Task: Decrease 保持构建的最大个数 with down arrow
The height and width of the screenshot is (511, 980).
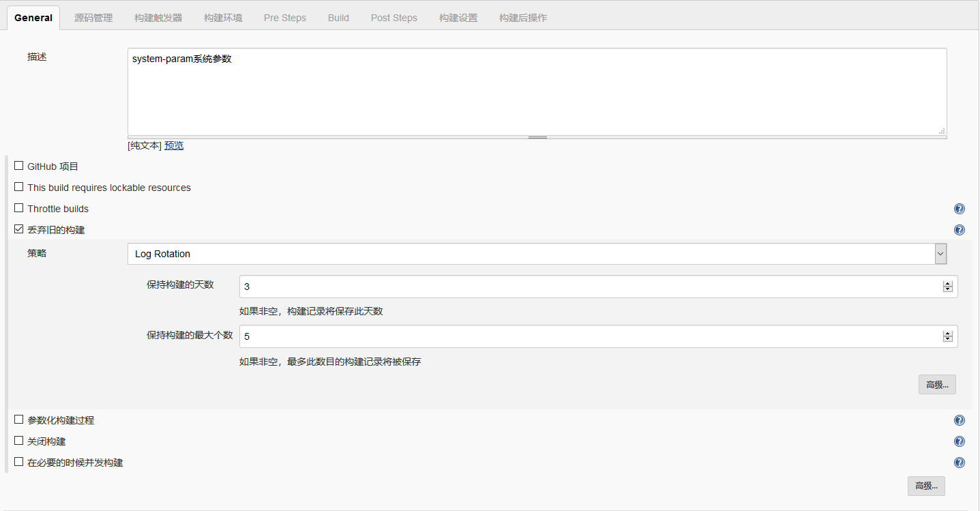Action: pyautogui.click(x=947, y=339)
